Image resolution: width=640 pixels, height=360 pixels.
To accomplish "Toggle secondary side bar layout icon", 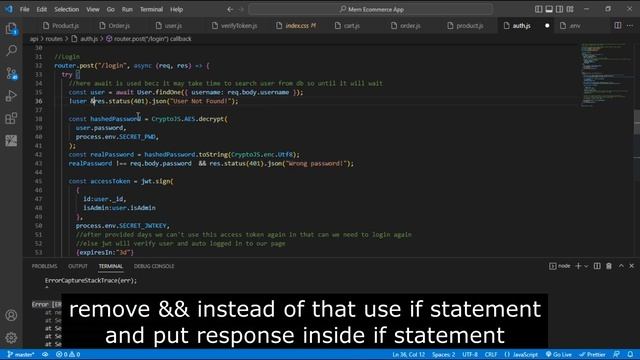I will tap(560, 9).
